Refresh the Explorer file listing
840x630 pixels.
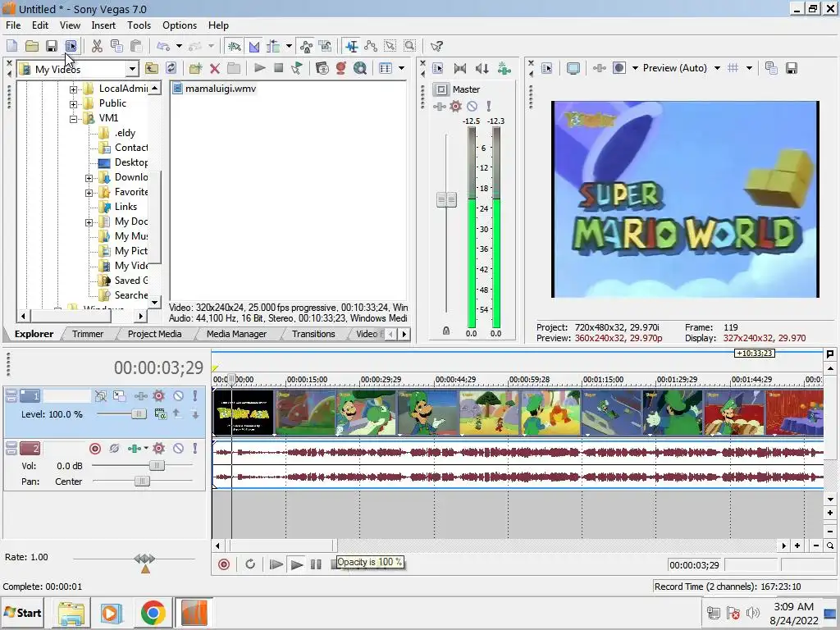(171, 68)
